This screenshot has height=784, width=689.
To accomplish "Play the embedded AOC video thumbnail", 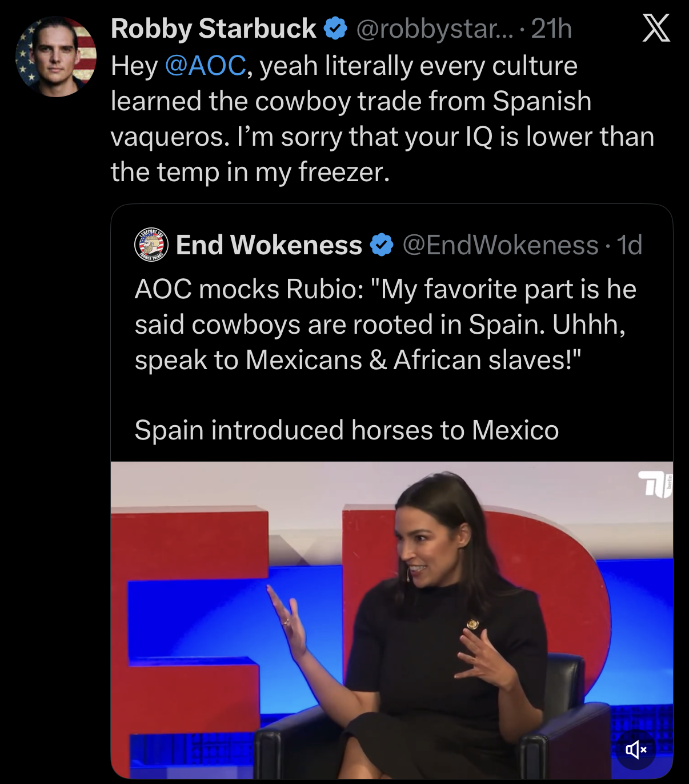I will tap(392, 623).
